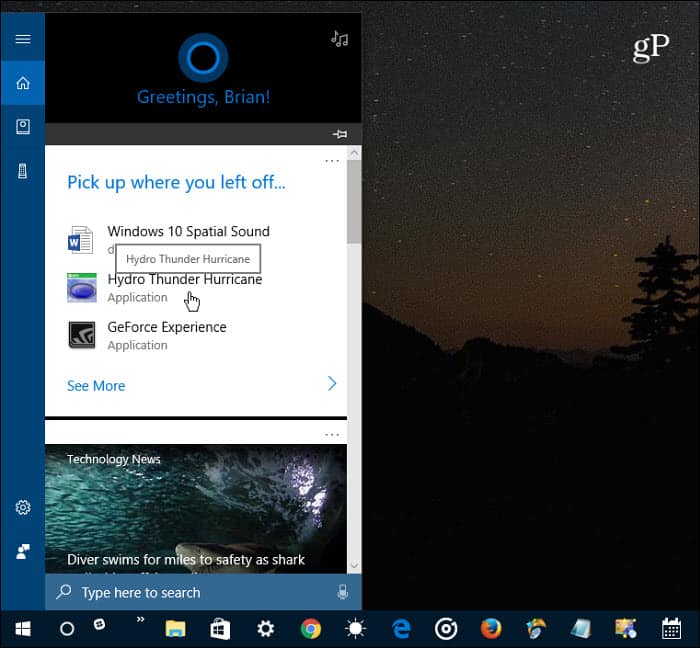Image resolution: width=700 pixels, height=648 pixels.
Task: Open options dots for Technology News card
Action: coord(332,435)
